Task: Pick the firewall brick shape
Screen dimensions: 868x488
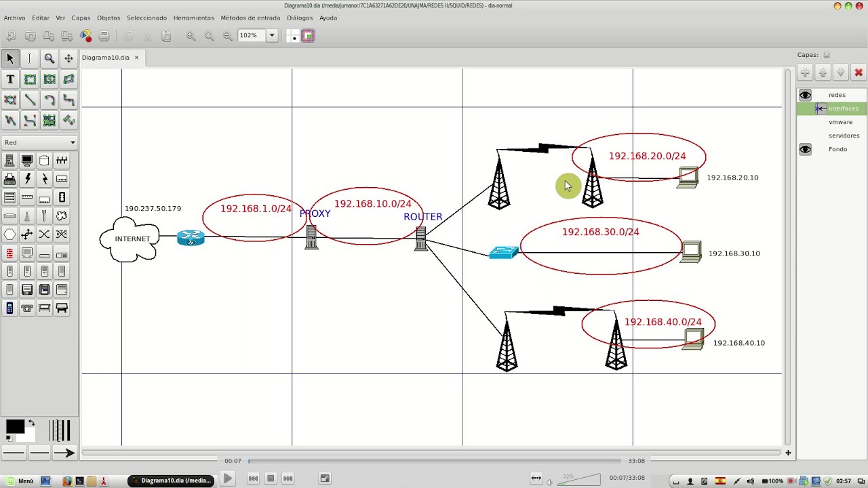Action: click(9, 253)
